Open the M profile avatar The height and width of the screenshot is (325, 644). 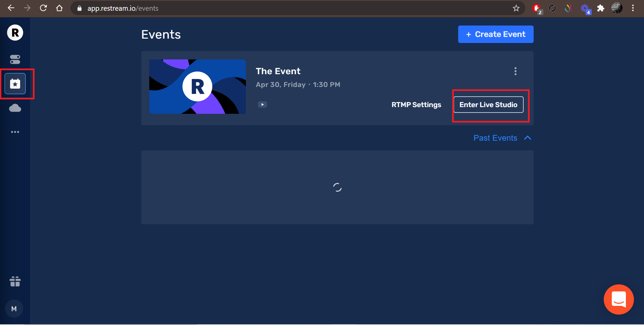[14, 309]
